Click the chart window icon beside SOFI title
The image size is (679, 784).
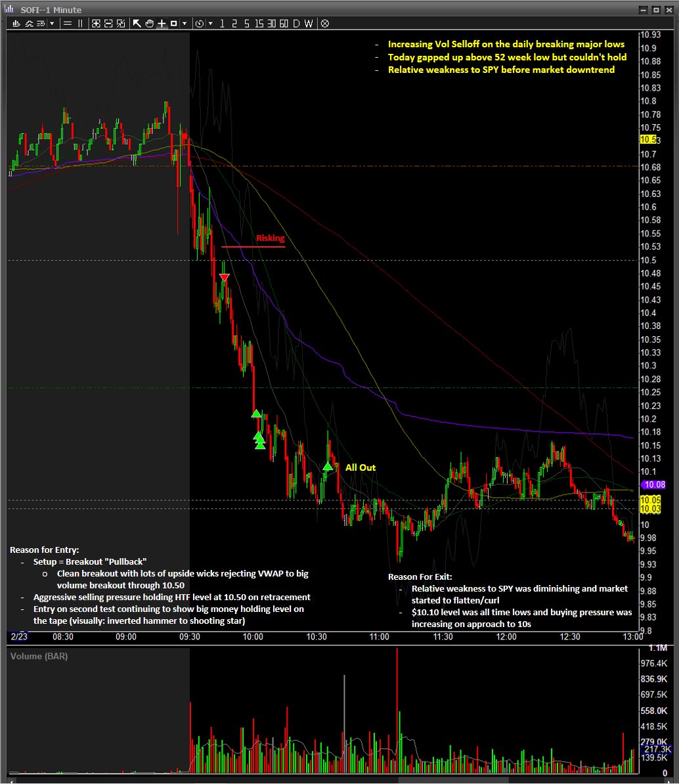[9, 9]
